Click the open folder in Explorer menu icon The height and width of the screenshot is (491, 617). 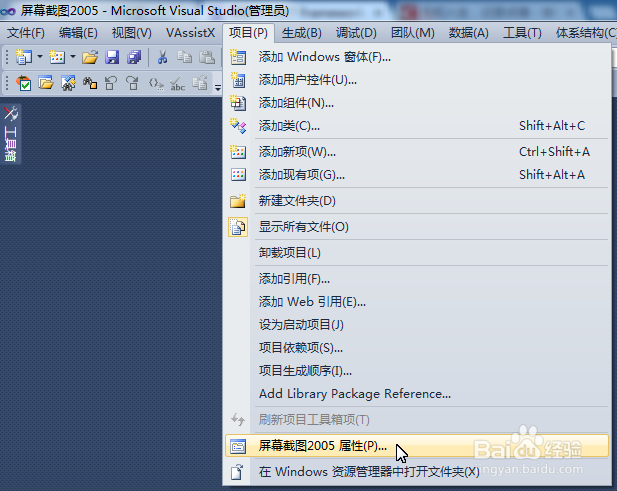point(237,472)
